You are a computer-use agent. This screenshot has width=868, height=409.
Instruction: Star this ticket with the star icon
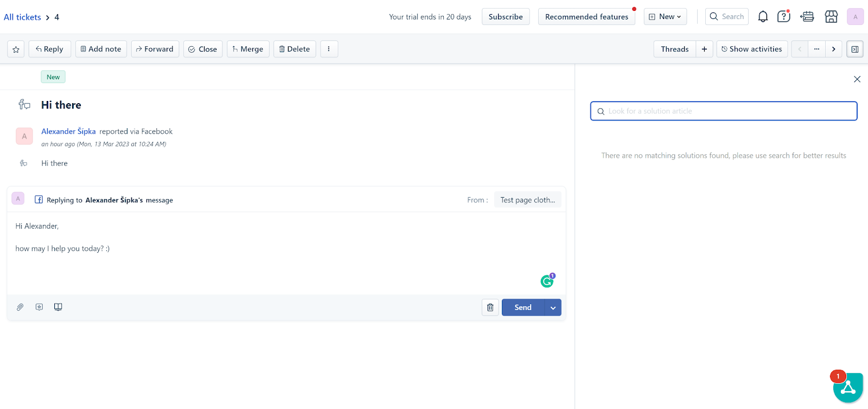16,49
